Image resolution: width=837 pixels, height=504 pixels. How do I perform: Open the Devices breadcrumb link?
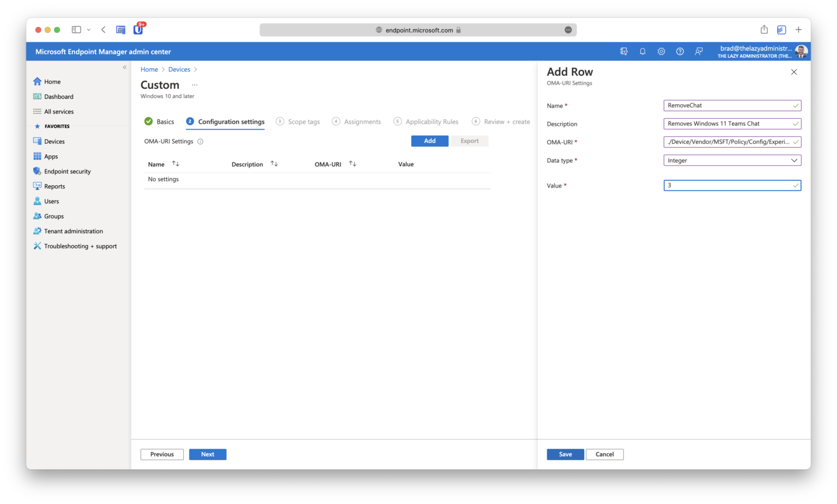point(179,70)
